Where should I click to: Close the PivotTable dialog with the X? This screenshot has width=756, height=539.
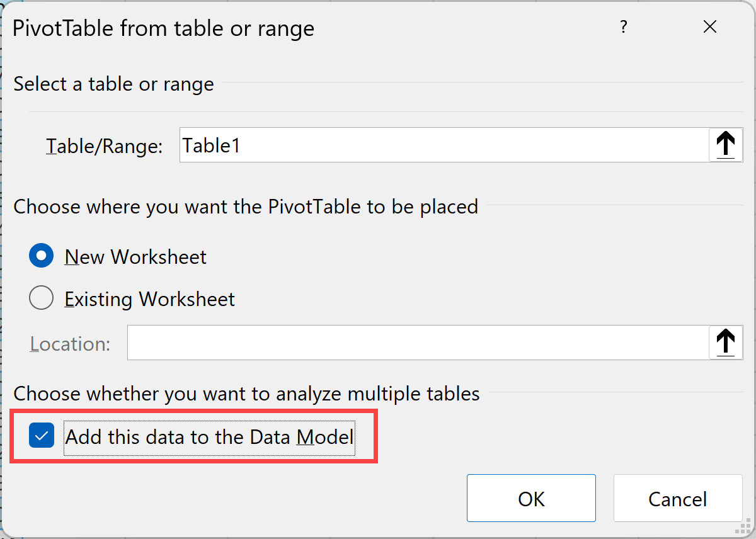[x=710, y=26]
